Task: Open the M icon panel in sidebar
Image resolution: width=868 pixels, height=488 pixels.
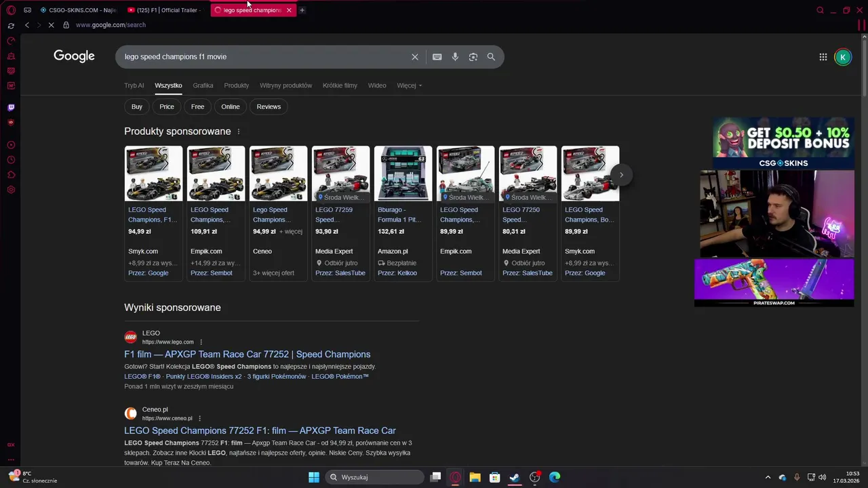Action: 11,85
